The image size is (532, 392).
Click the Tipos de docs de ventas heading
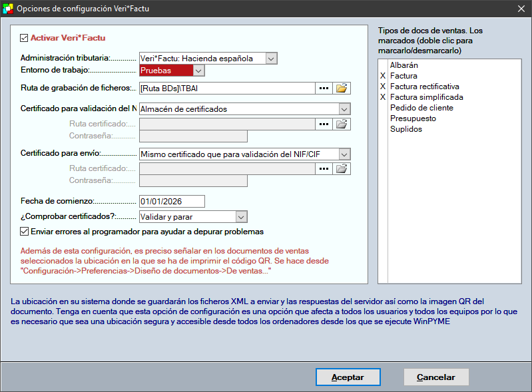[x=430, y=41]
